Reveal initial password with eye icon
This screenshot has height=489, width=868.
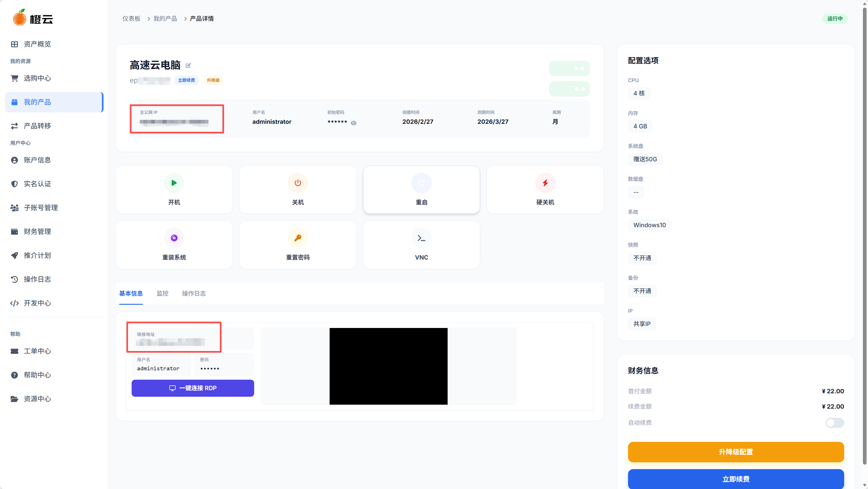click(353, 123)
